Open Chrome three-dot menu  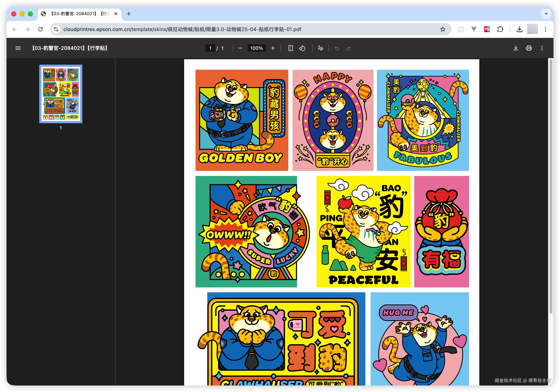546,29
